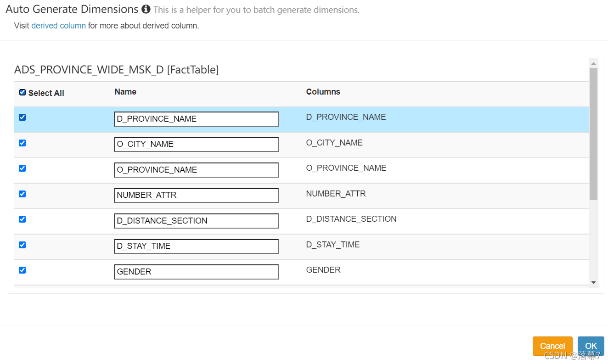The width and height of the screenshot is (608, 364).
Task: Uncheck the GENDER row checkbox
Action: click(22, 270)
